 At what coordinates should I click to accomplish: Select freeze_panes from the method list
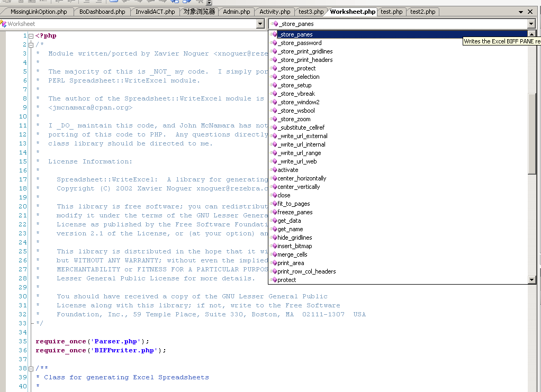pyautogui.click(x=295, y=212)
